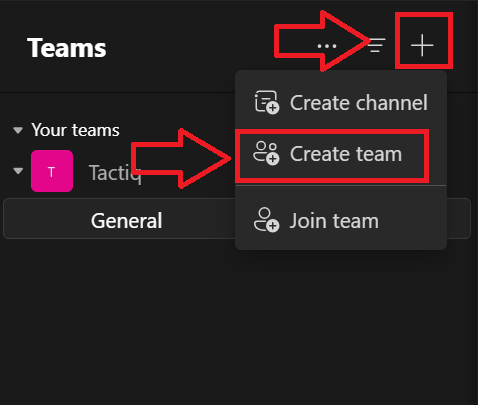Open the Tactiq team pink avatar
The image size is (478, 405).
[52, 171]
